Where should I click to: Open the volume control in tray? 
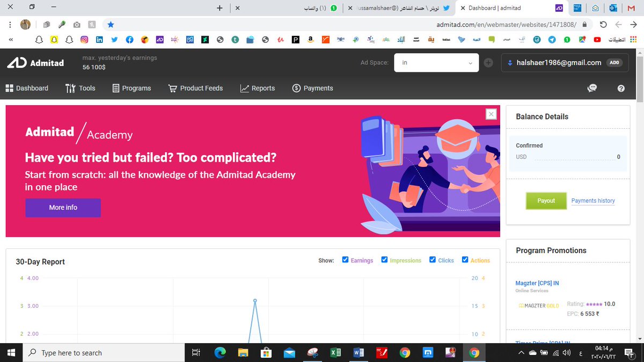(567, 353)
